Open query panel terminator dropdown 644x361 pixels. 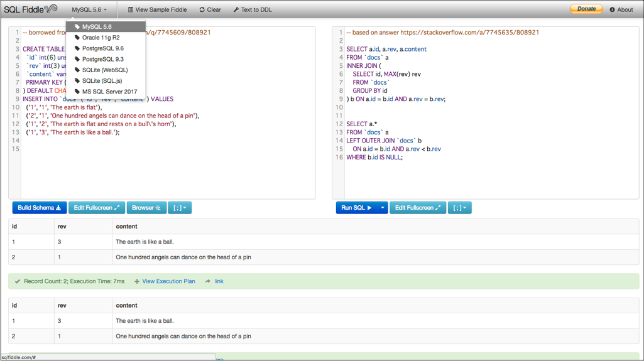(x=459, y=208)
